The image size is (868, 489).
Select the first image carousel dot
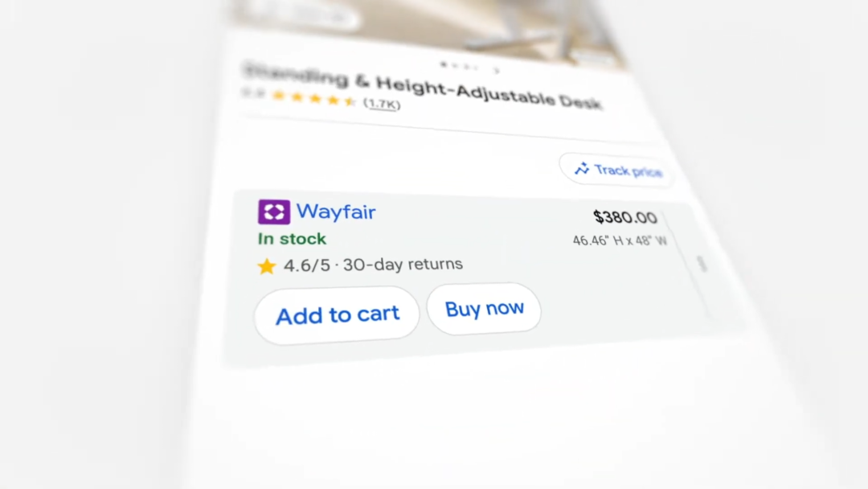[x=444, y=65]
